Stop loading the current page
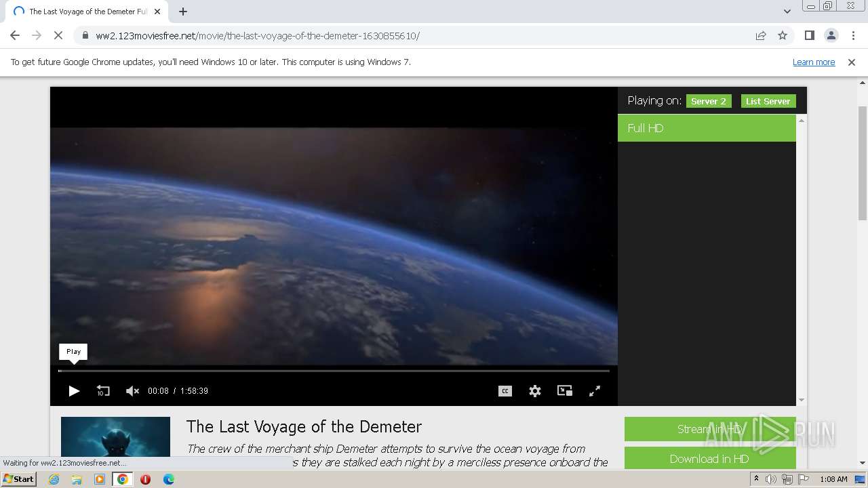The image size is (868, 488). pos(58,35)
